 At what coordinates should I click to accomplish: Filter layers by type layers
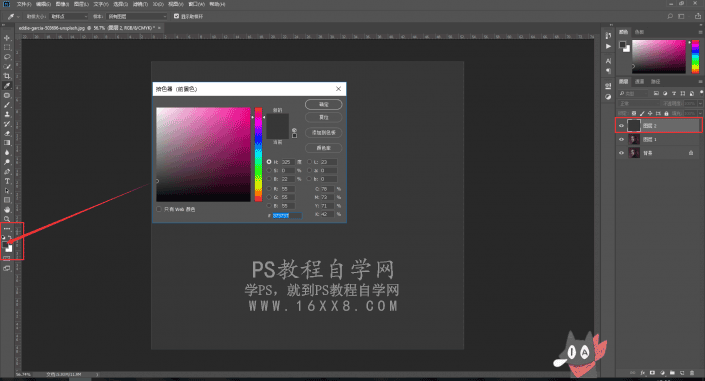[x=674, y=93]
